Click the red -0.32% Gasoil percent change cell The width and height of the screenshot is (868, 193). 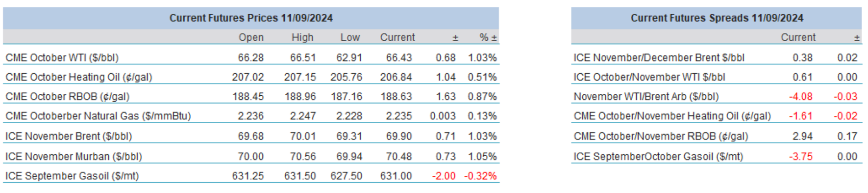(480, 176)
